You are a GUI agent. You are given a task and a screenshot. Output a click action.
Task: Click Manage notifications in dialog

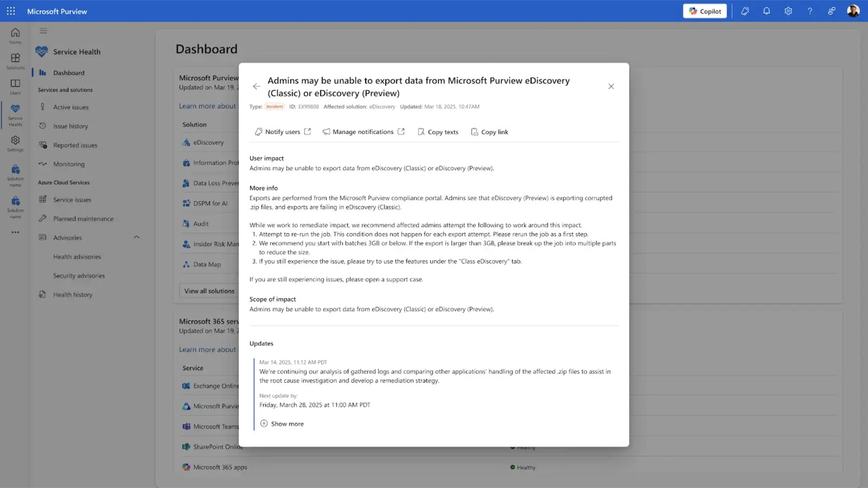click(363, 132)
